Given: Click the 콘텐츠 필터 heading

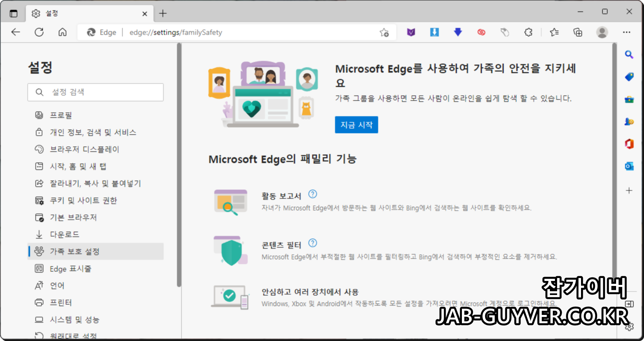Looking at the screenshot, I should point(281,245).
